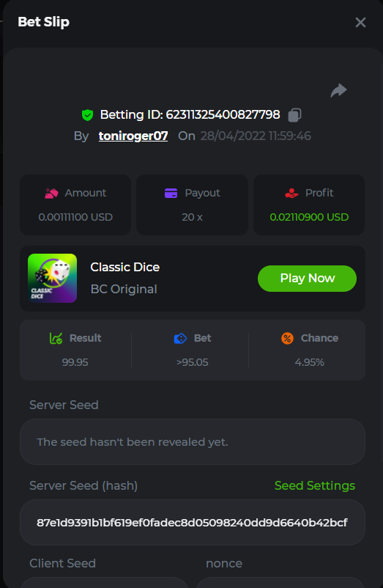Click the Play Now button
This screenshot has width=383, height=588.
[307, 279]
